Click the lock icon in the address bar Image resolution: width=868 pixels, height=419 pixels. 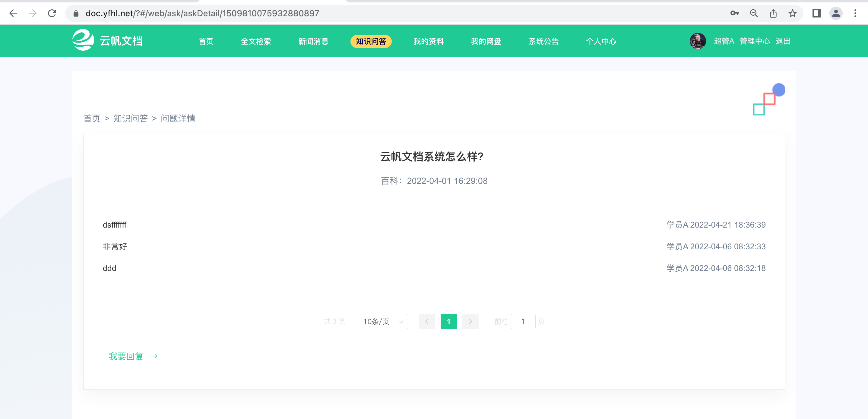(76, 14)
